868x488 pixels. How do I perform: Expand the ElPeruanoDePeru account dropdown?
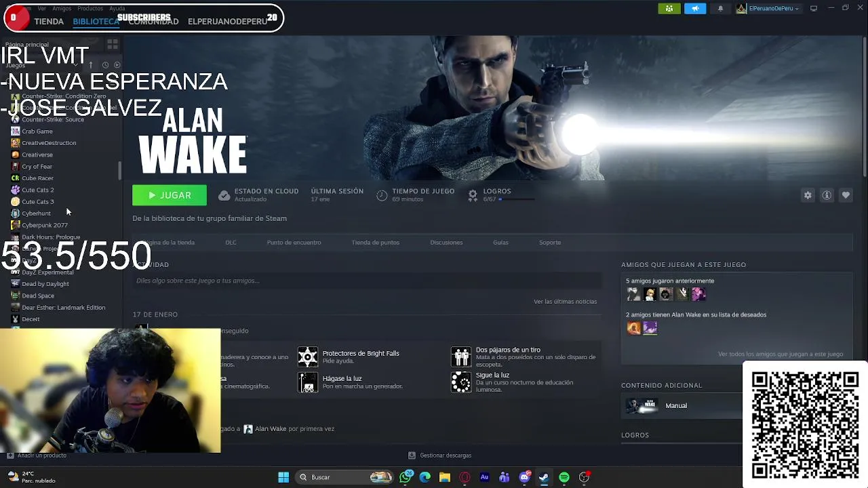768,8
